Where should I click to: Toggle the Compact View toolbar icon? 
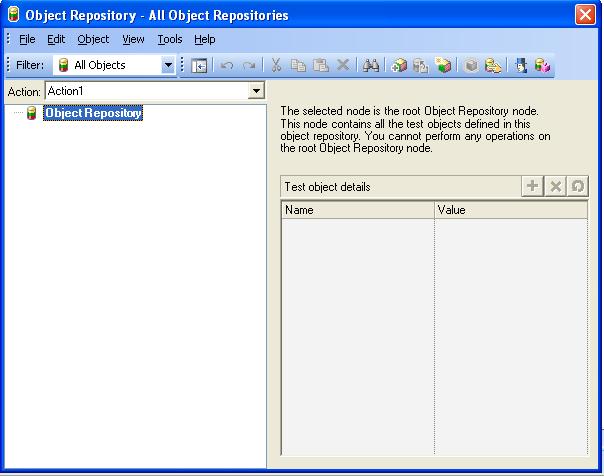click(199, 65)
